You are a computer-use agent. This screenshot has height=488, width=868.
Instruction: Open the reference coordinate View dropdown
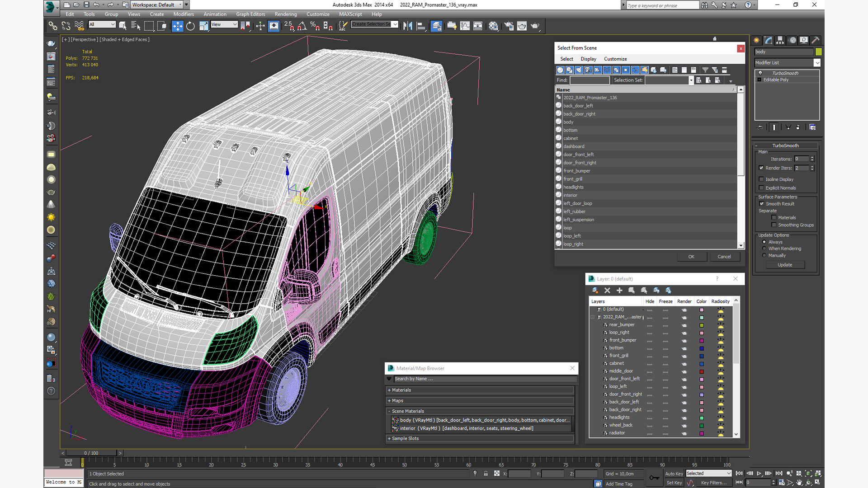224,24
